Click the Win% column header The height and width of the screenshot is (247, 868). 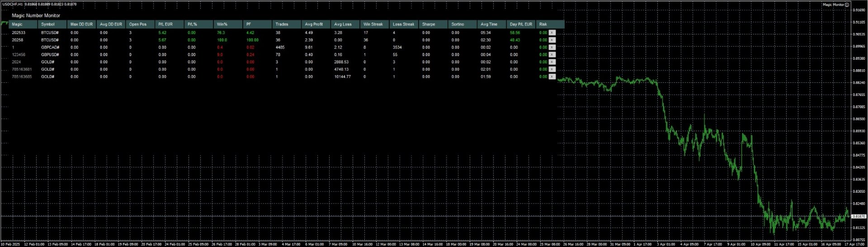click(x=228, y=24)
